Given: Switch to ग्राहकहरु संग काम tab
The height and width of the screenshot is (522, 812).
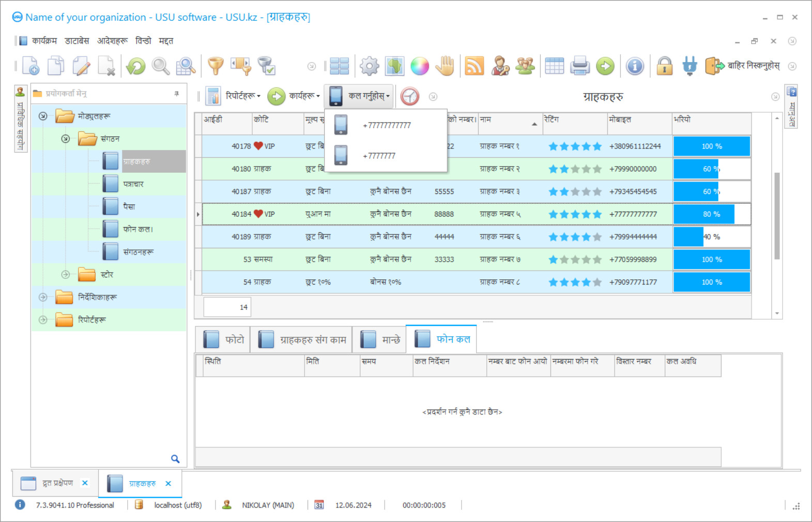Looking at the screenshot, I should pyautogui.click(x=301, y=339).
